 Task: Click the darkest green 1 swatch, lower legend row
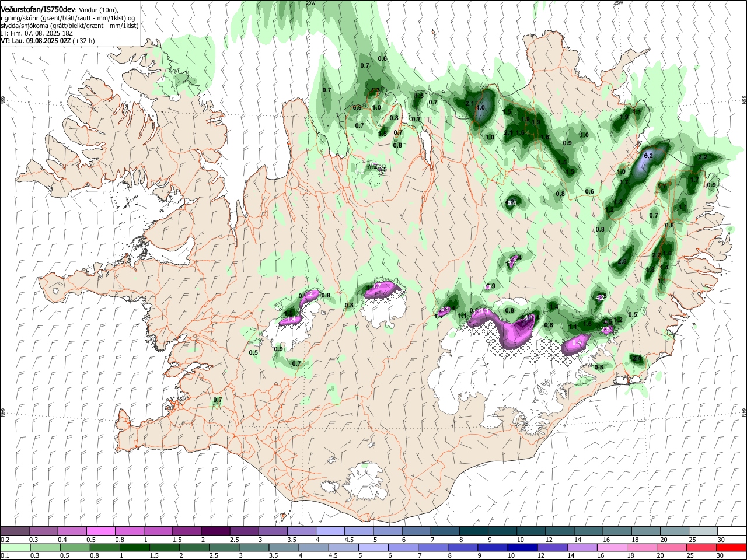tap(134, 548)
